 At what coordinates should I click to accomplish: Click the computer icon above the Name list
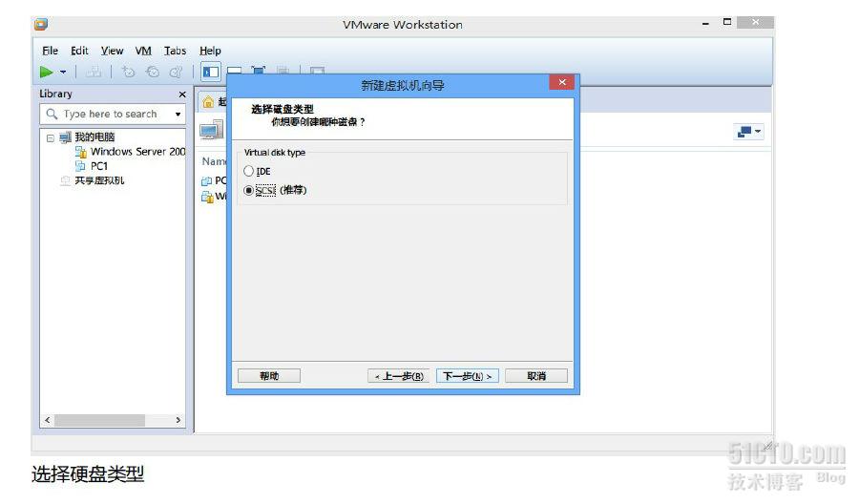pyautogui.click(x=212, y=130)
